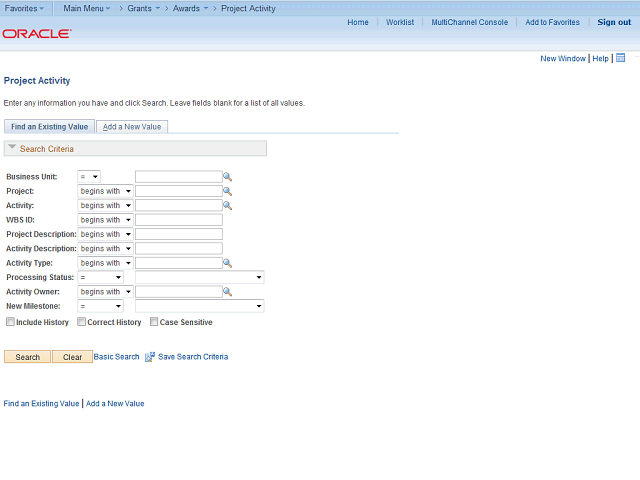Open Activity Type operator dropdown
The height and width of the screenshot is (480, 640).
click(x=105, y=263)
